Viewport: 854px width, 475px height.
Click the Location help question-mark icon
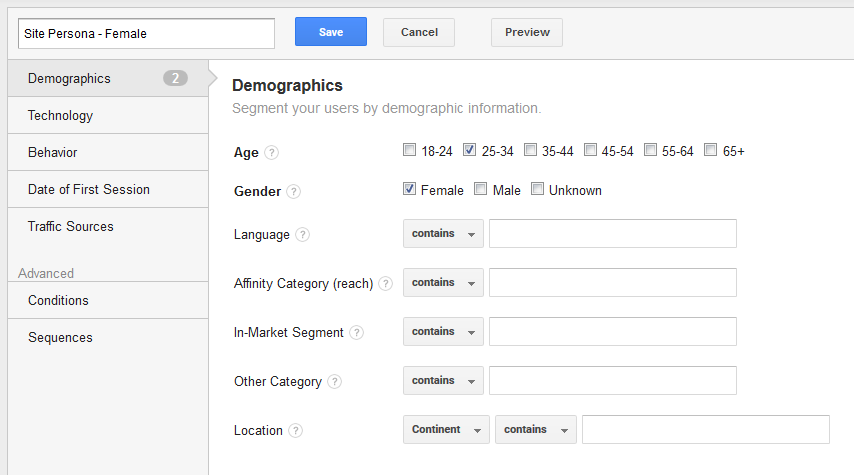[295, 430]
